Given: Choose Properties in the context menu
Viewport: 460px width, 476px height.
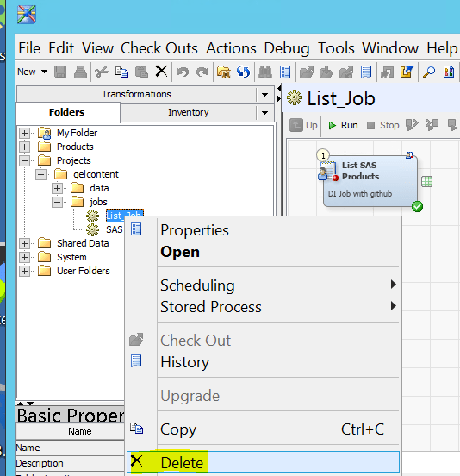Looking at the screenshot, I should click(x=264, y=230).
